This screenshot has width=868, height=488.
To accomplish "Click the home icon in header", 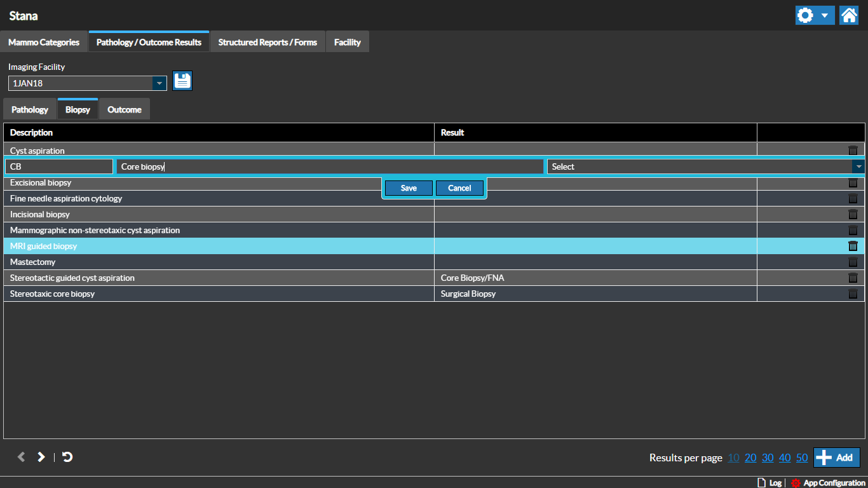I will (x=848, y=15).
